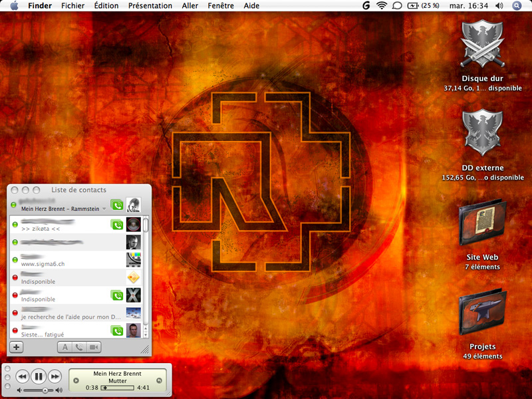
Task: Skip to the previous track in iTunes
Action: [23, 376]
